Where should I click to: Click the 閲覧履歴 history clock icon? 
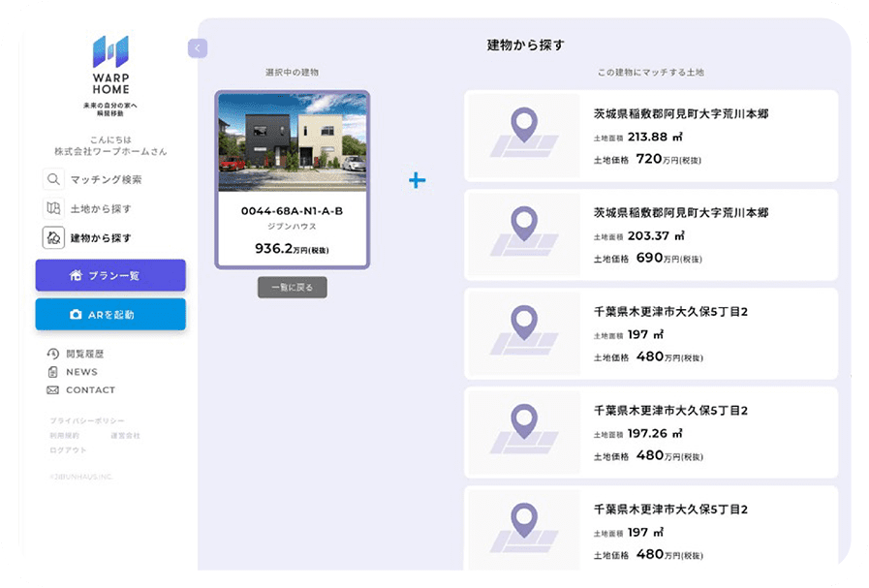click(52, 355)
